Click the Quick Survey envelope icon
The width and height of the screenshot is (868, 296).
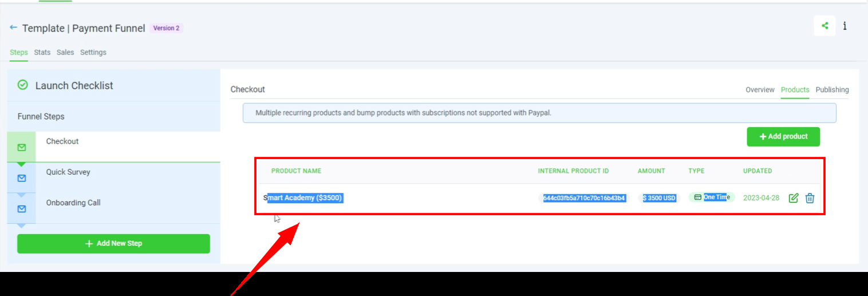tap(22, 178)
